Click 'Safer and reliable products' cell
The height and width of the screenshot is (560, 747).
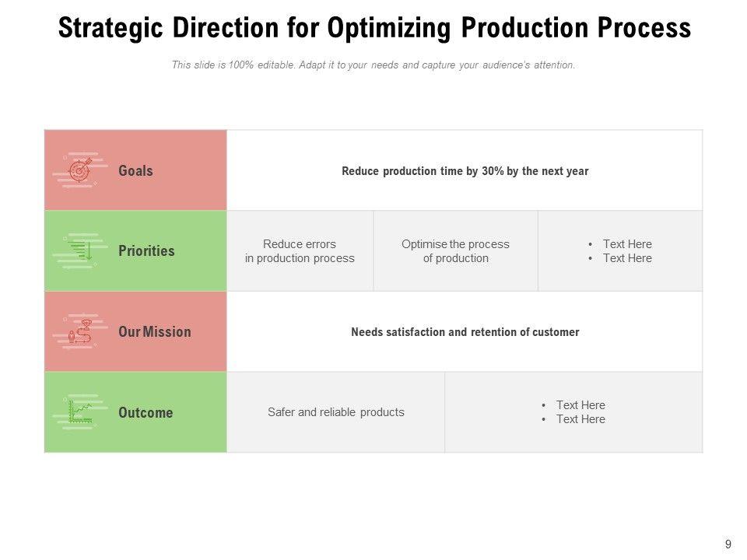[x=335, y=412]
